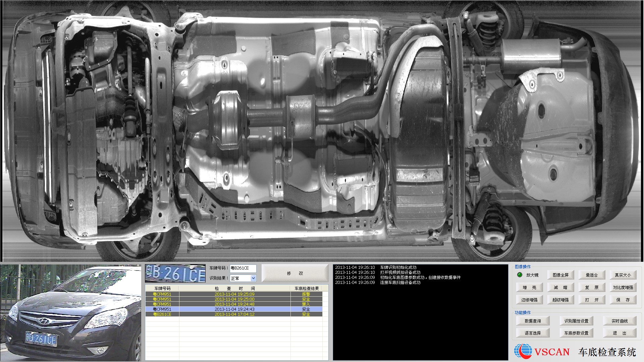Open the 语言选择 language selection
644x362 pixels.
(x=533, y=333)
